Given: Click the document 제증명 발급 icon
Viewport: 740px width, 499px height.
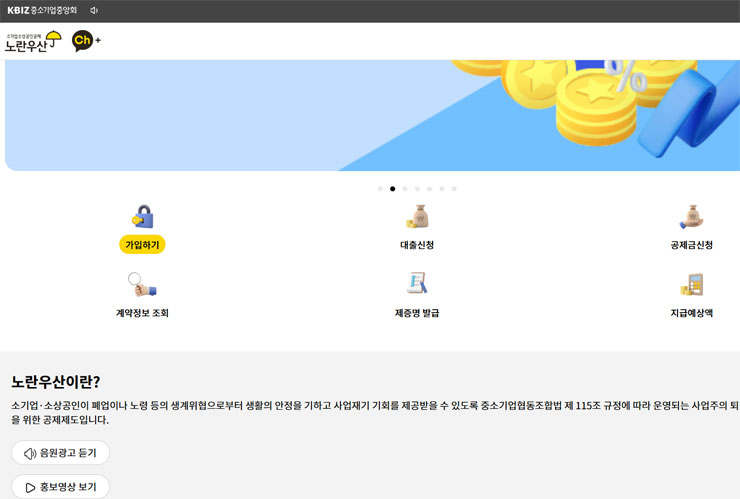Looking at the screenshot, I should [417, 283].
